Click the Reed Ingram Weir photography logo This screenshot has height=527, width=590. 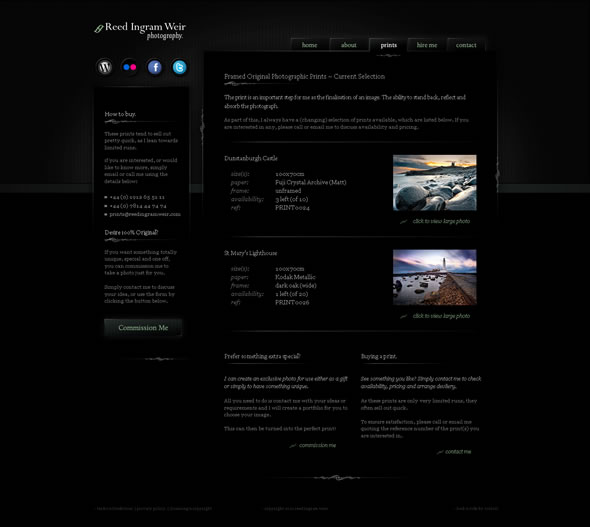[140, 30]
